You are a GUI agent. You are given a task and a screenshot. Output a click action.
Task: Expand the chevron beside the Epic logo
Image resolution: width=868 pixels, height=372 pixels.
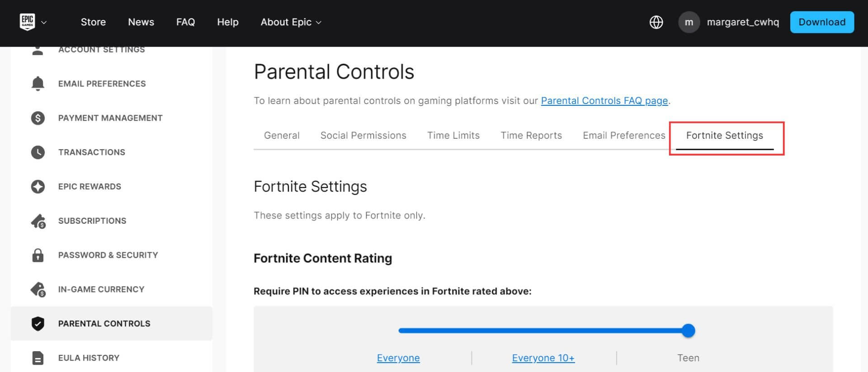[44, 23]
